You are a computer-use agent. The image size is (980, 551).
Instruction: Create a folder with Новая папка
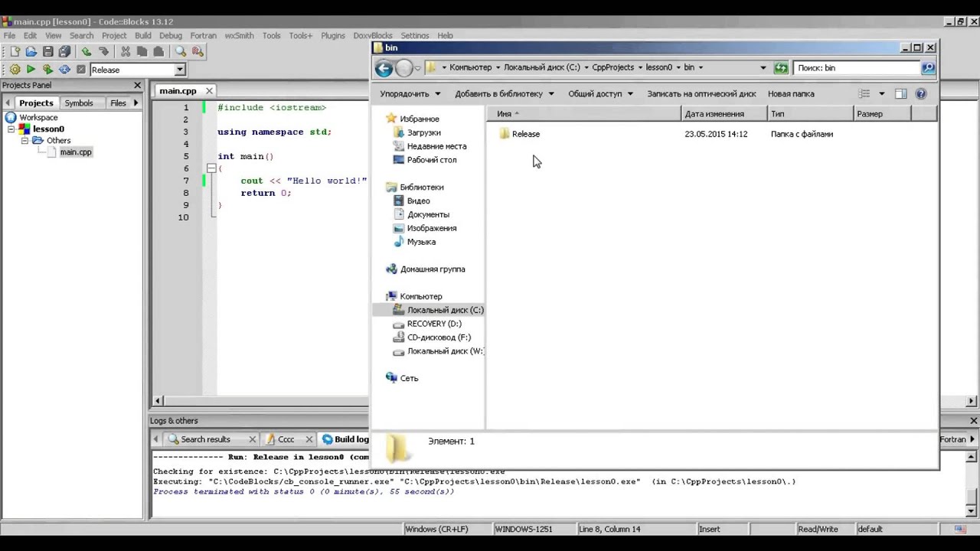pos(791,93)
